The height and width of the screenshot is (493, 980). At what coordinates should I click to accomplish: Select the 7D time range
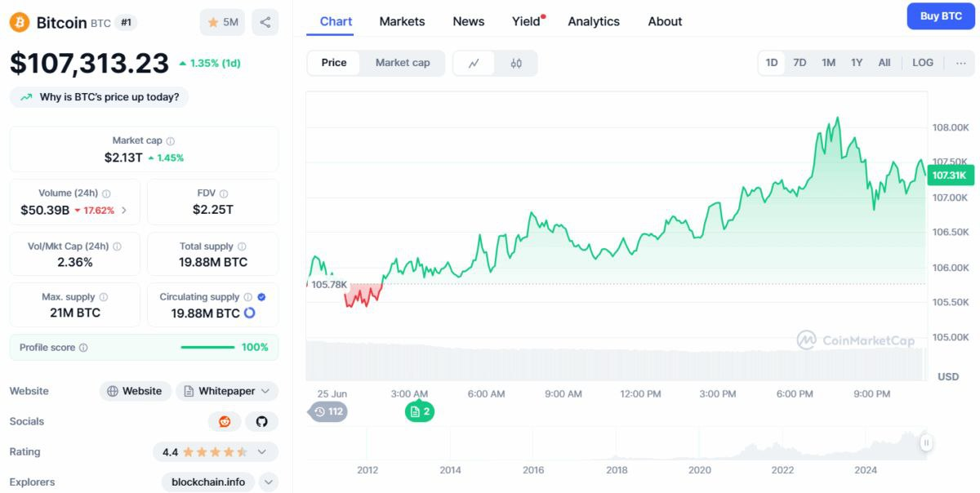pos(800,63)
